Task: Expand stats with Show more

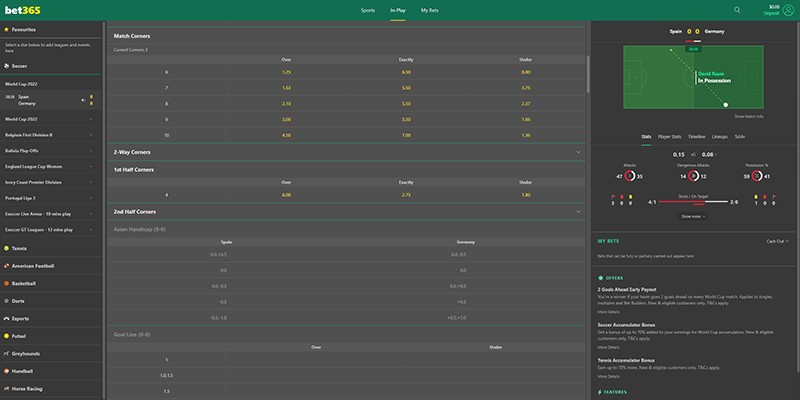Action: coord(693,216)
